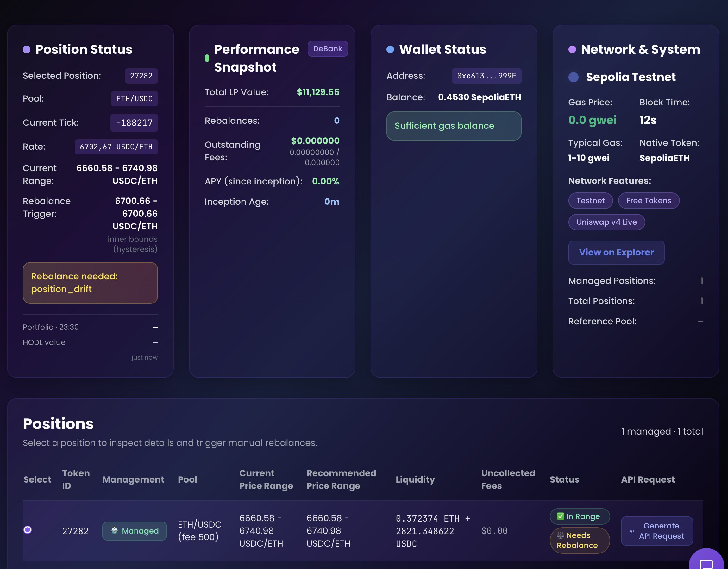Click the balance 0.4530 SepoliaETH
The image size is (728, 569).
tap(479, 97)
